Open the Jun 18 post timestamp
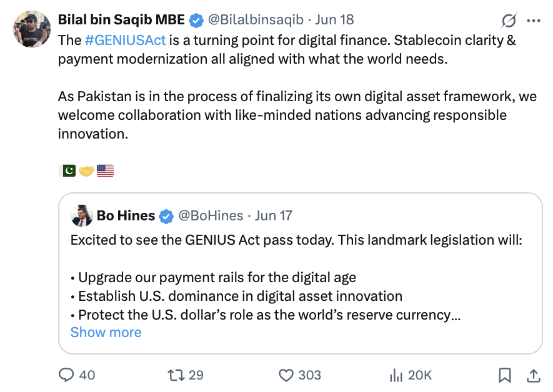The width and height of the screenshot is (553, 392). (334, 20)
